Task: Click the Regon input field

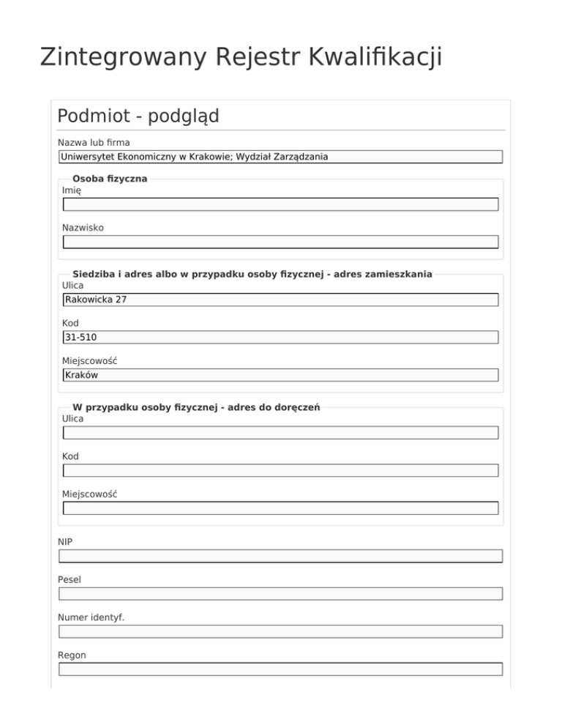Action: [x=280, y=669]
